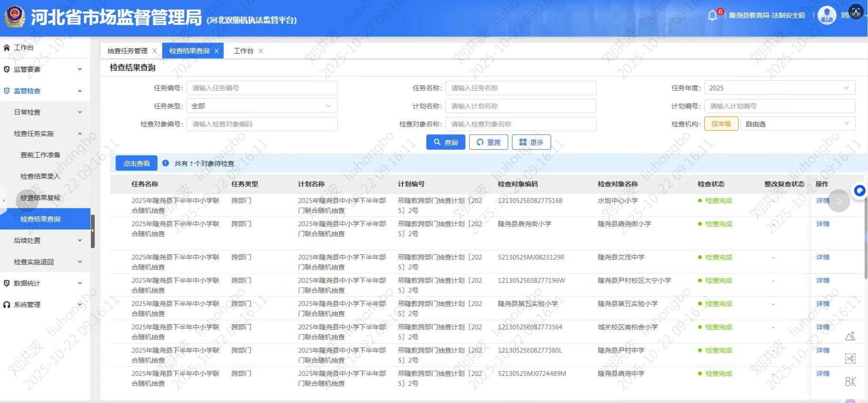Switch to the 检查结果查询 tab
This screenshot has width=868, height=403.
(x=189, y=51)
